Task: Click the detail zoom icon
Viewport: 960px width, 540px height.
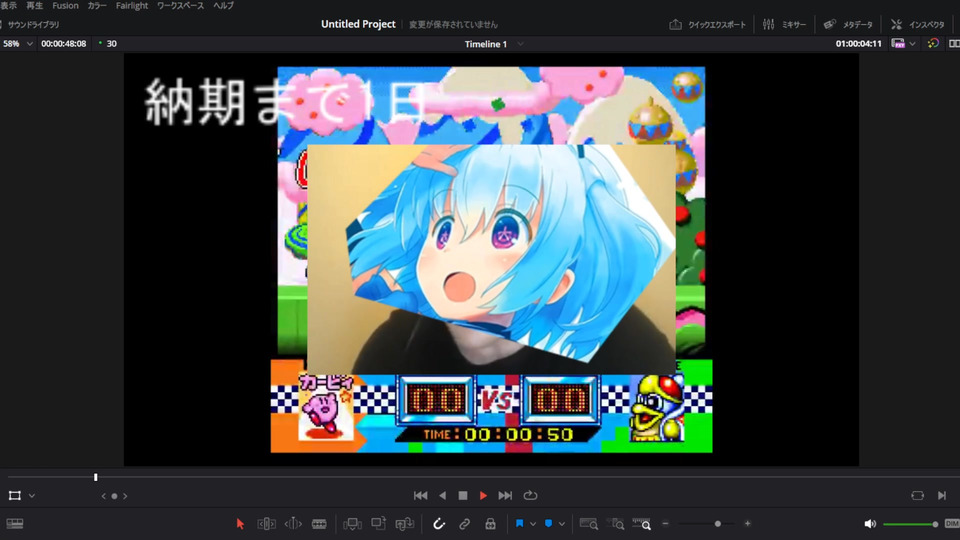Action: pos(615,523)
